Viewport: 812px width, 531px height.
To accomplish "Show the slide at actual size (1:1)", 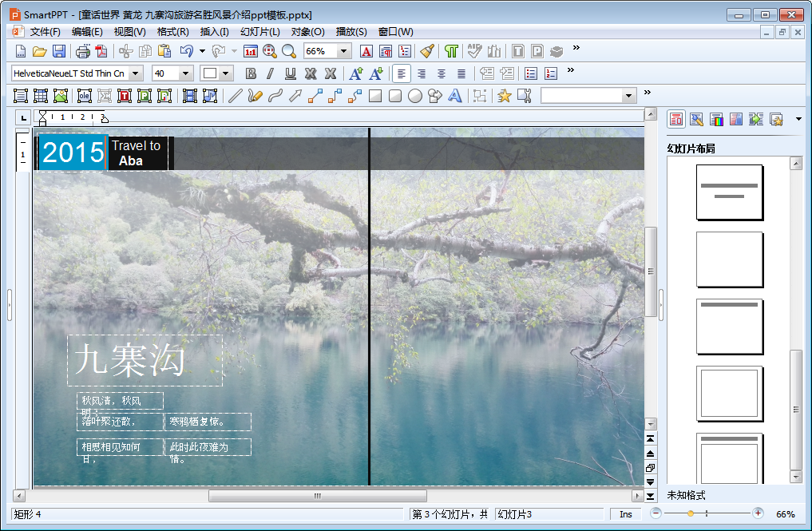I will pyautogui.click(x=250, y=51).
